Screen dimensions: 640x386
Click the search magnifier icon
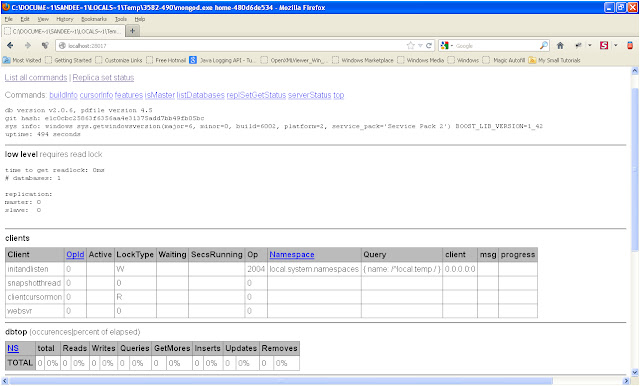click(x=544, y=45)
